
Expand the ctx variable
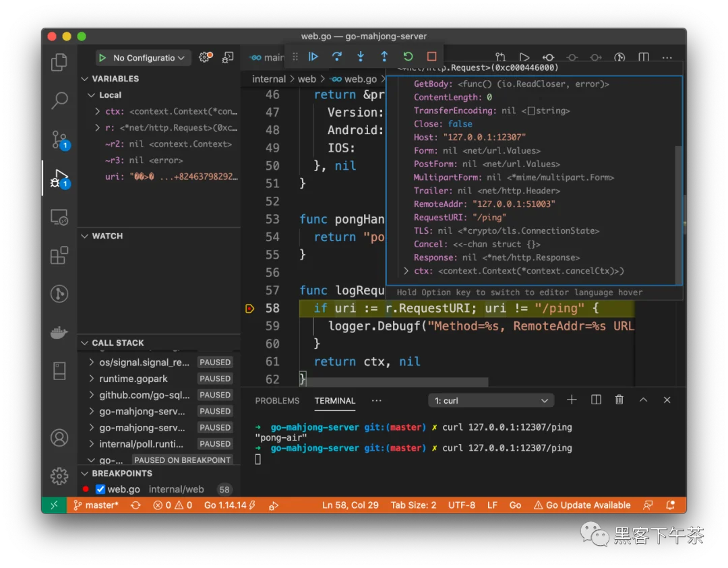pyautogui.click(x=97, y=111)
